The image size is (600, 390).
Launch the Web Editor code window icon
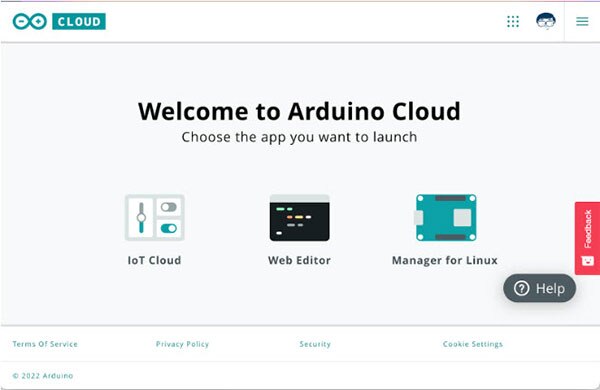(299, 218)
